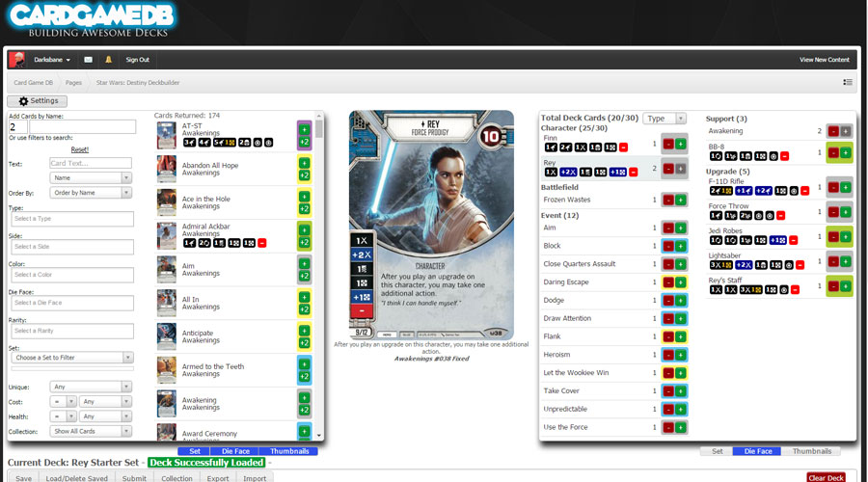The width and height of the screenshot is (868, 482).
Task: Click the Card Text search field
Action: click(x=90, y=163)
